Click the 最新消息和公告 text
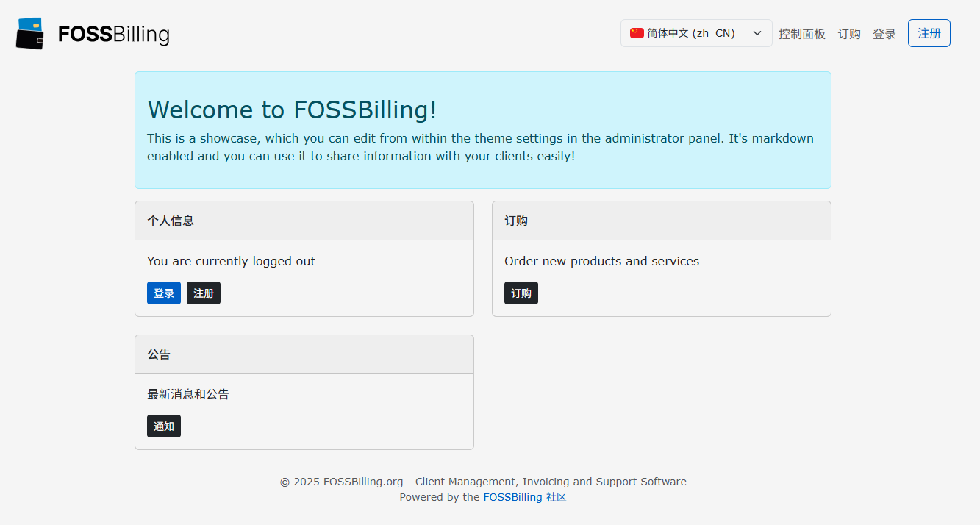 click(x=188, y=394)
